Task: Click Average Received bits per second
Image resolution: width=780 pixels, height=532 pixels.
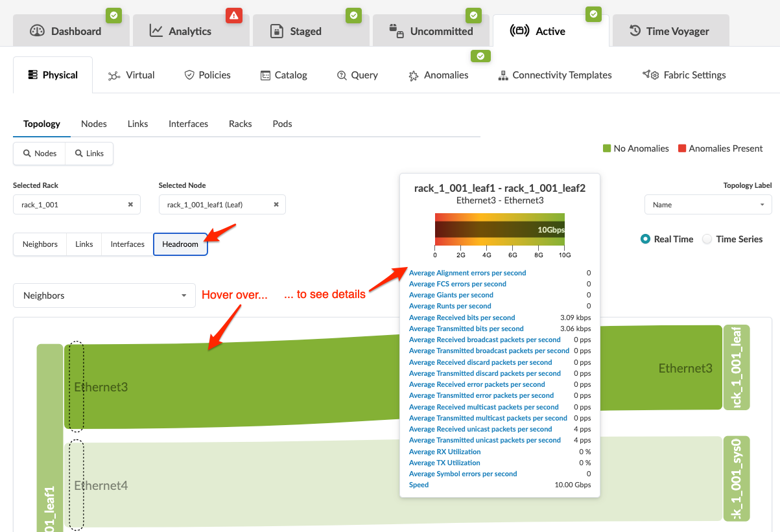Action: (x=462, y=318)
